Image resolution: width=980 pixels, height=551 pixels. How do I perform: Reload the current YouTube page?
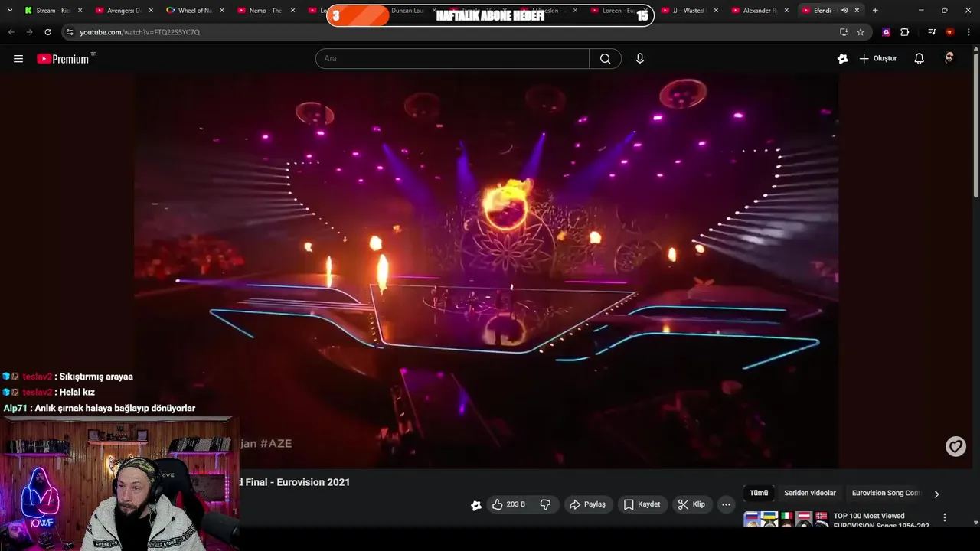tap(47, 32)
